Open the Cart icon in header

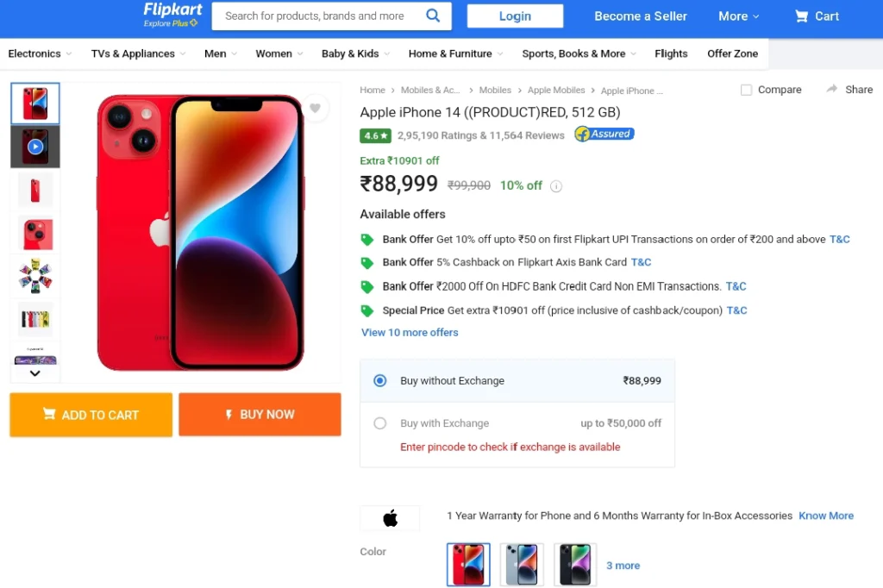(x=801, y=16)
